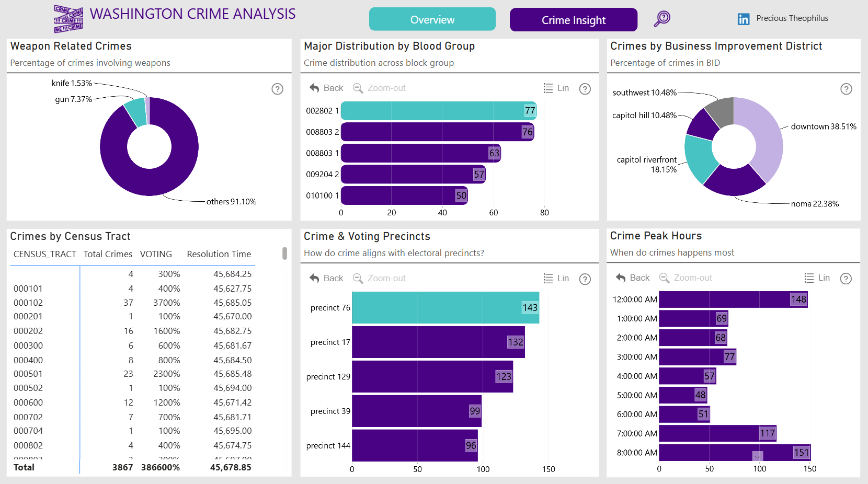Select the precinct 129 bar showing 123
The height and width of the screenshot is (484, 868).
coord(432,377)
